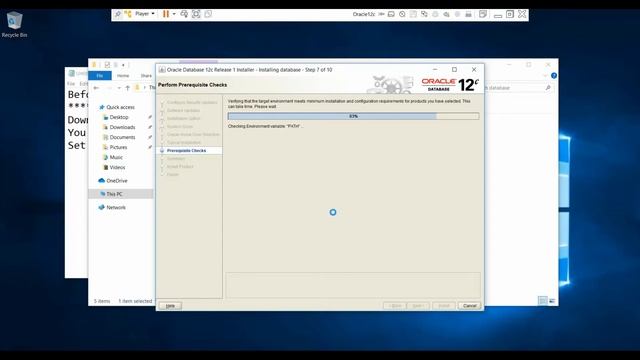The width and height of the screenshot is (640, 360).
Task: Open Customize Quick Access Toolbar dropdown in Explorer
Action: click(123, 64)
